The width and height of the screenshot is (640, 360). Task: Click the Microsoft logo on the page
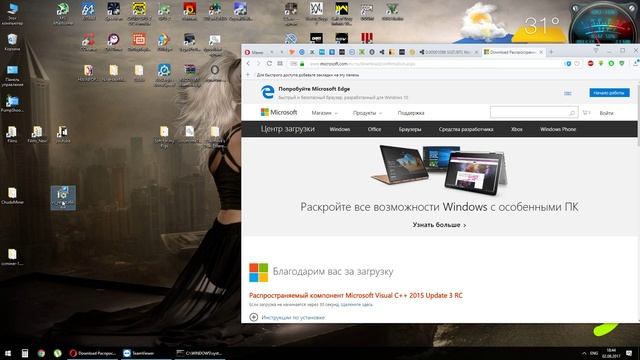(x=279, y=112)
